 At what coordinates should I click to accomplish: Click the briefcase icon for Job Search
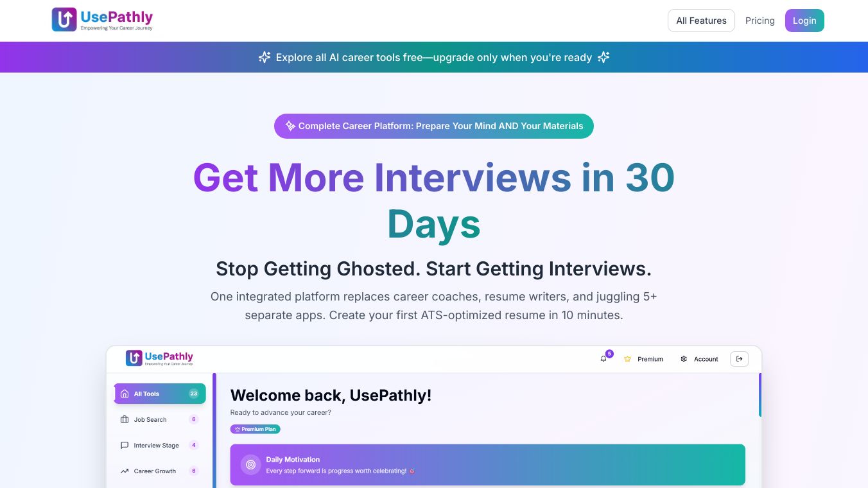coord(125,419)
